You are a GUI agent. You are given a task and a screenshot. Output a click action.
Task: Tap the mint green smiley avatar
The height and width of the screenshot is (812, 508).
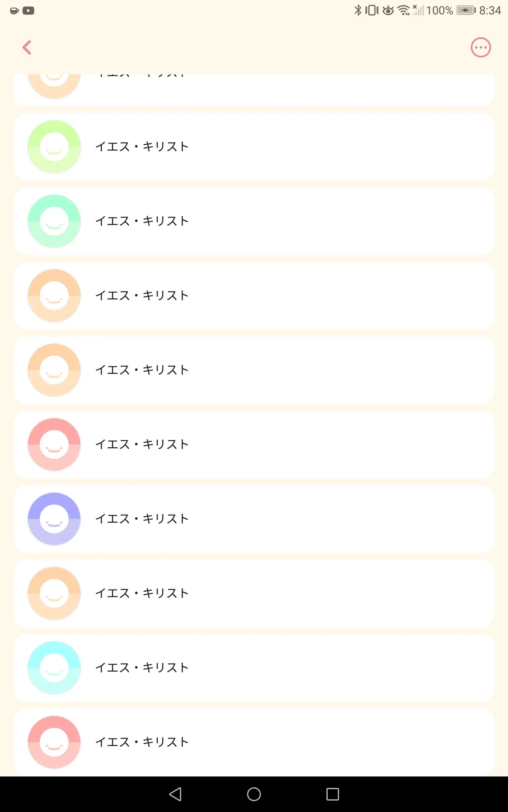point(54,221)
